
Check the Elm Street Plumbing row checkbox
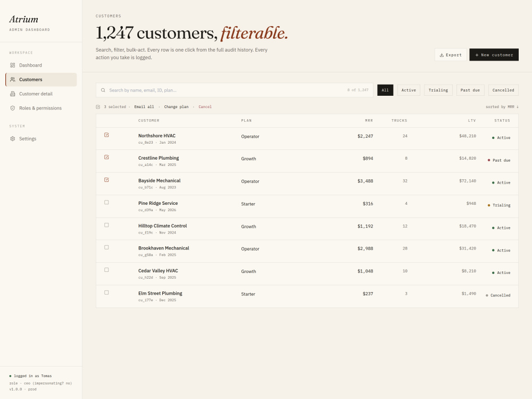coord(106,293)
